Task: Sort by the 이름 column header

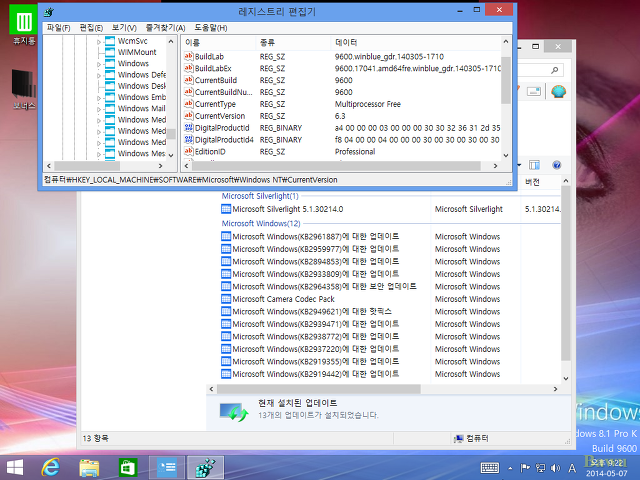Action: tap(219, 42)
